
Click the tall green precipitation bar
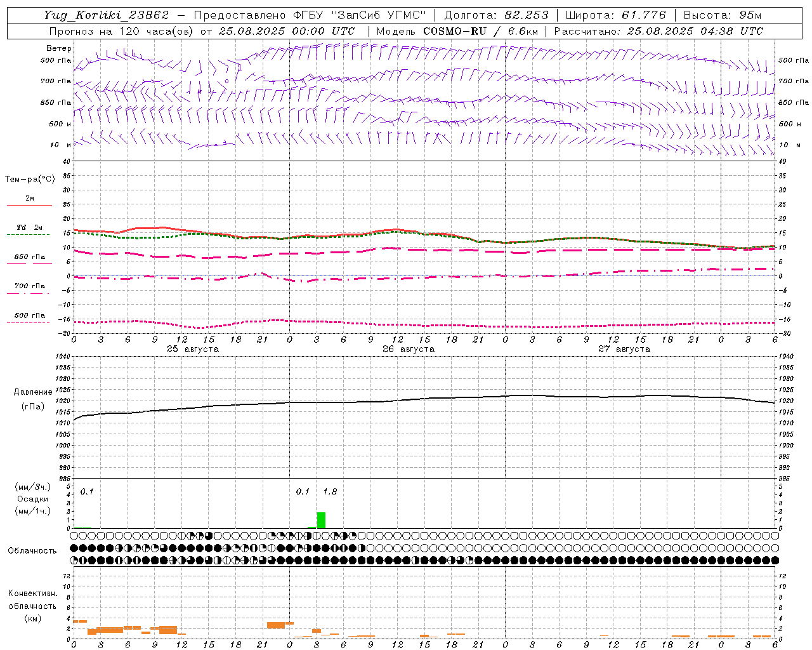pyautogui.click(x=321, y=520)
